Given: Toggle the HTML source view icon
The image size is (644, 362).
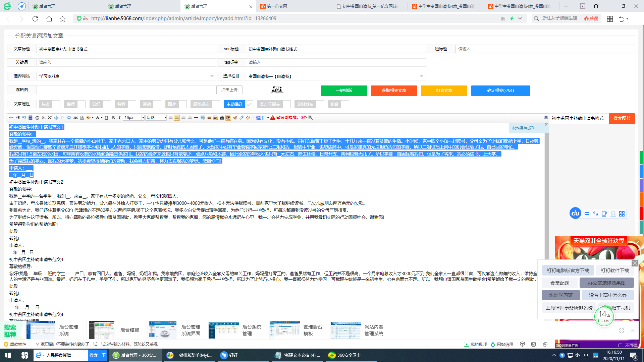Looking at the screenshot, I should pos(11,118).
